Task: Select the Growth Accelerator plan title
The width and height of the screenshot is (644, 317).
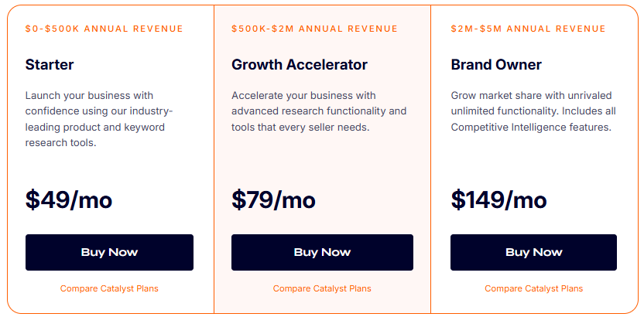Action: tap(300, 65)
